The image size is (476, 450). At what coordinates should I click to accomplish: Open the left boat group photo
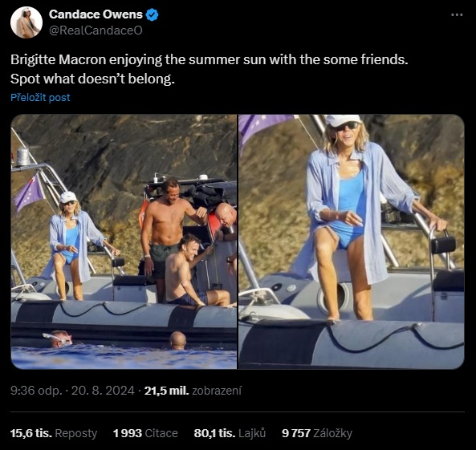[x=124, y=241]
